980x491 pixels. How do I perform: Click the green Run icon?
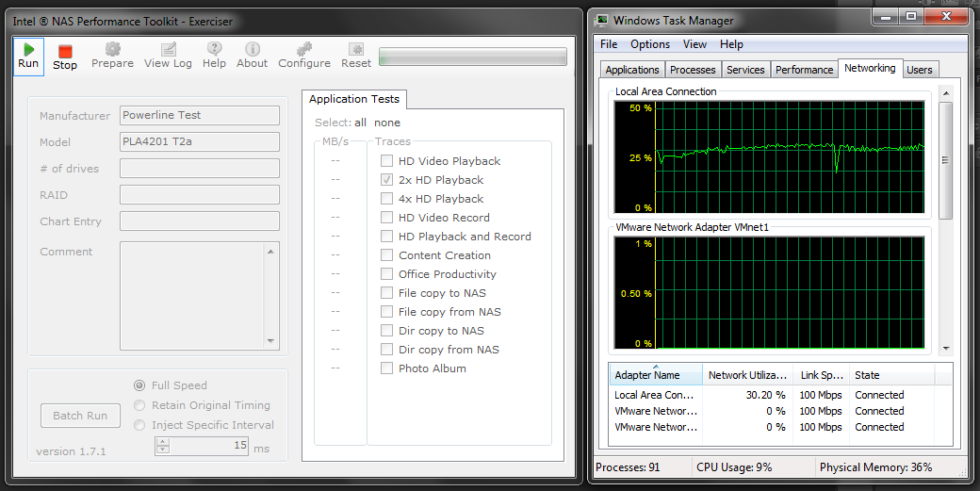[28, 49]
